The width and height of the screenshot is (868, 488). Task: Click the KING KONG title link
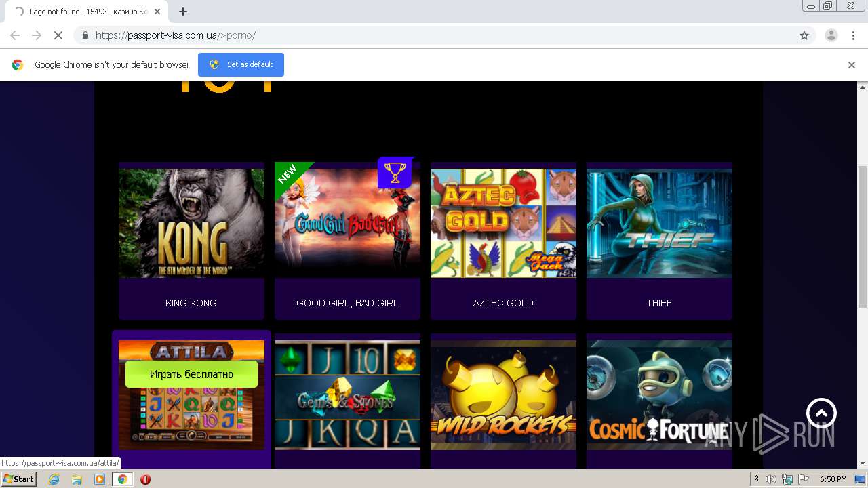pyautogui.click(x=191, y=303)
